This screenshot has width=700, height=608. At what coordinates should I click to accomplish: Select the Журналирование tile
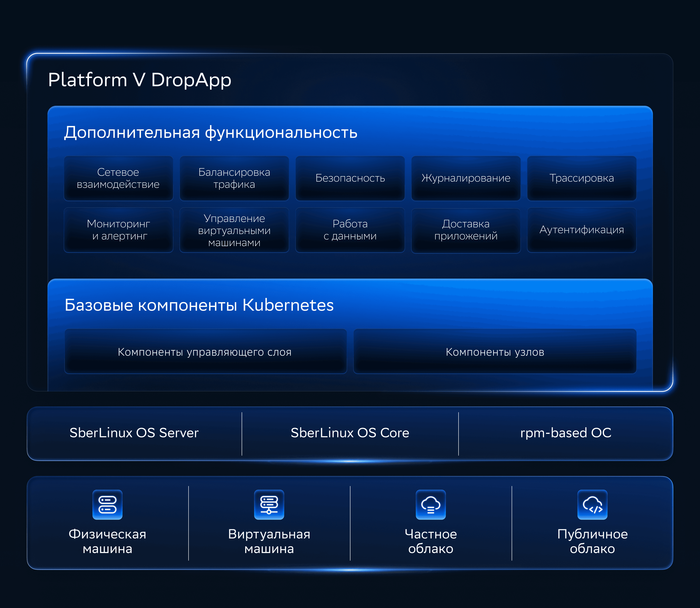466,178
